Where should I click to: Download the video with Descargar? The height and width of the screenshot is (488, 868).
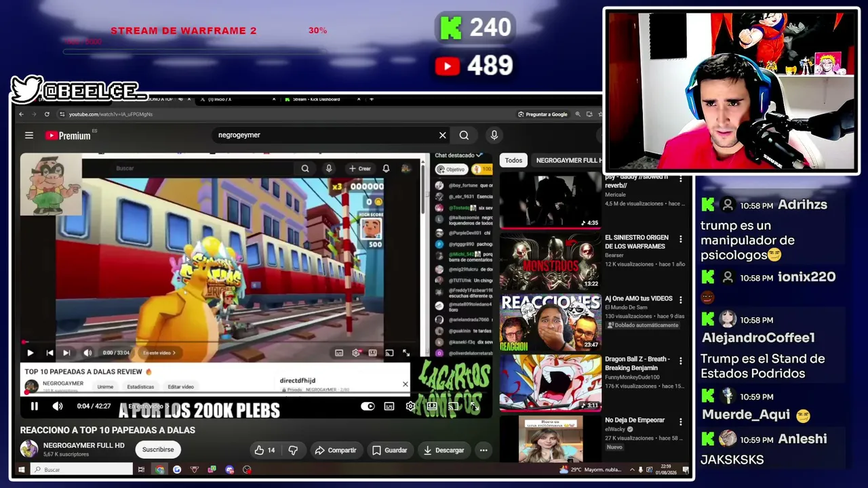(x=443, y=450)
